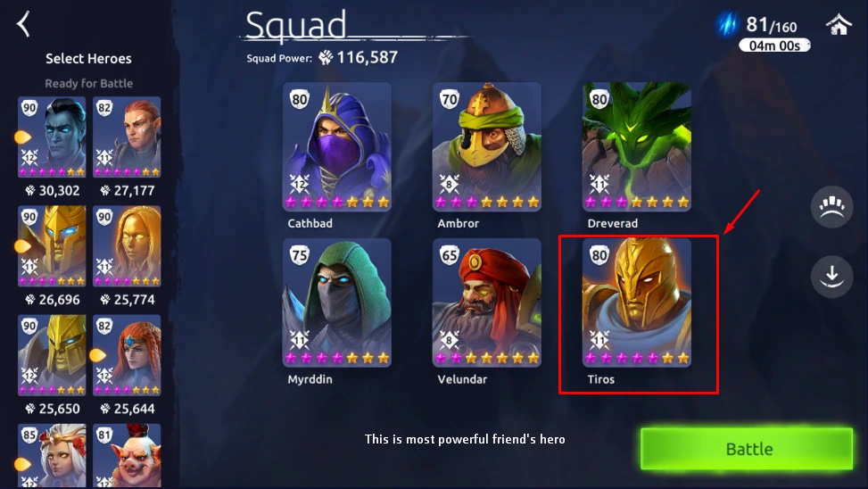Click the blue energy crystal icon

pyautogui.click(x=727, y=24)
